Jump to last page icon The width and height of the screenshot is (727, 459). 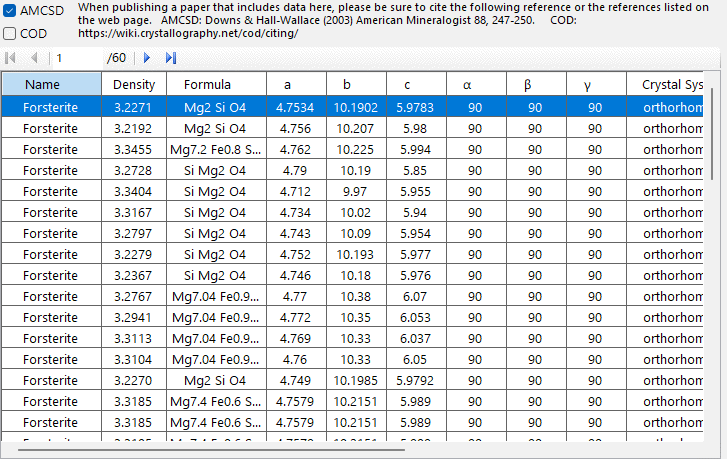(x=171, y=58)
